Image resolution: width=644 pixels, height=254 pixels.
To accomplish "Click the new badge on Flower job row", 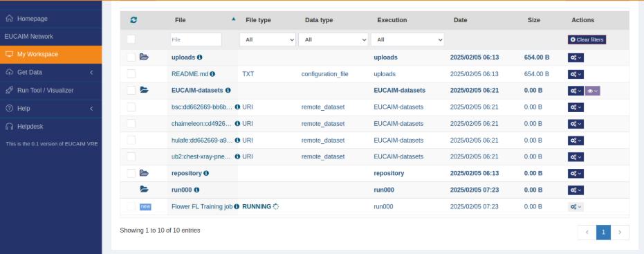I will pyautogui.click(x=145, y=207).
